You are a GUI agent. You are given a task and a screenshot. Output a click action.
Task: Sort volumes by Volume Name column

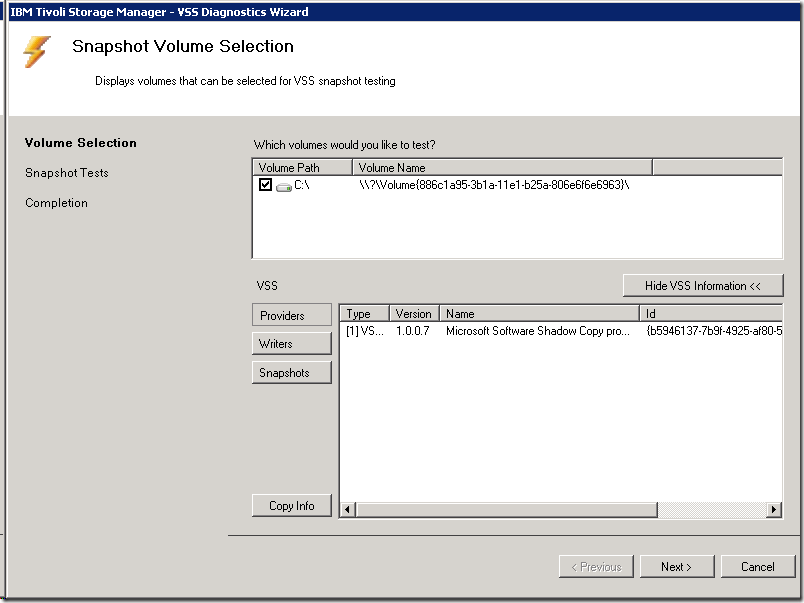click(502, 168)
